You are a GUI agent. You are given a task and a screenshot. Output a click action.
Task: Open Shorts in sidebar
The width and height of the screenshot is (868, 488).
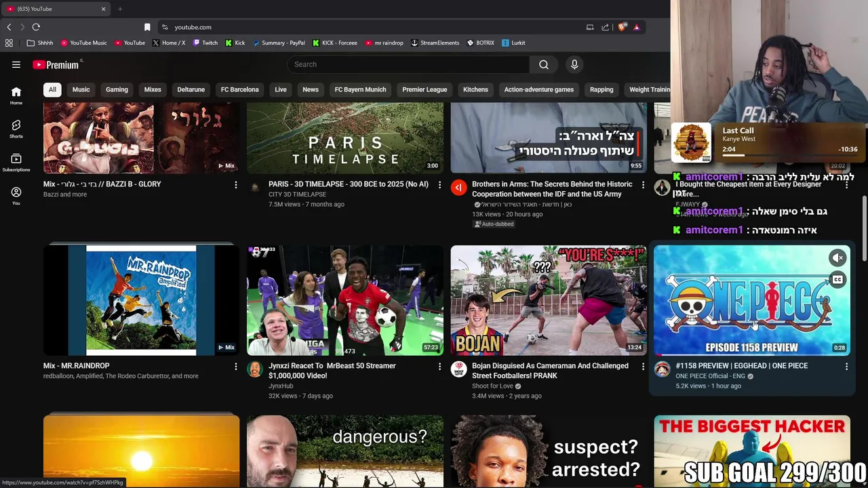[x=16, y=129]
